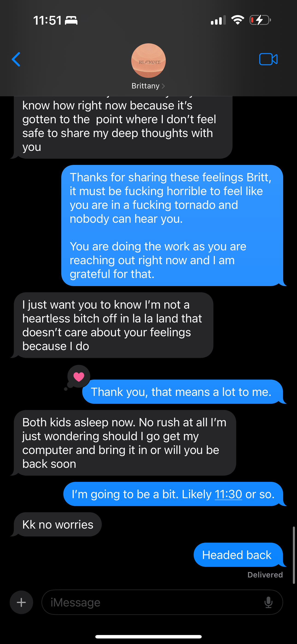Start a FaceTime video call

coord(268,59)
